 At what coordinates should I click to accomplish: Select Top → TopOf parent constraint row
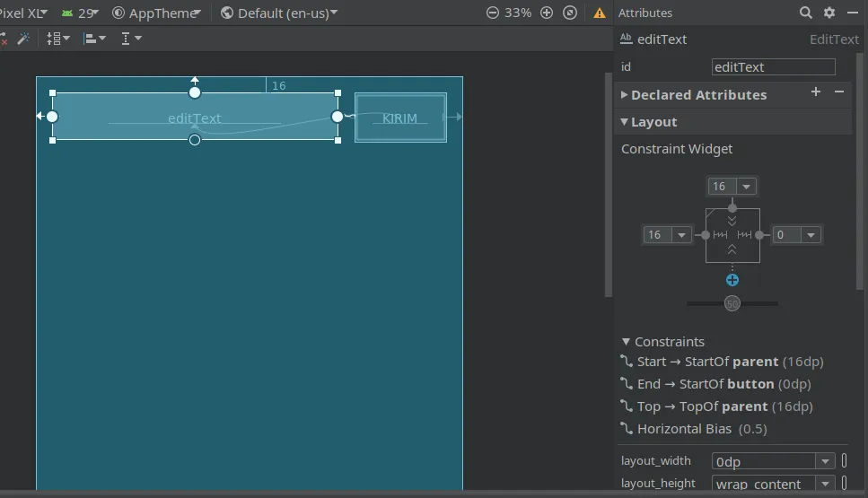(717, 406)
